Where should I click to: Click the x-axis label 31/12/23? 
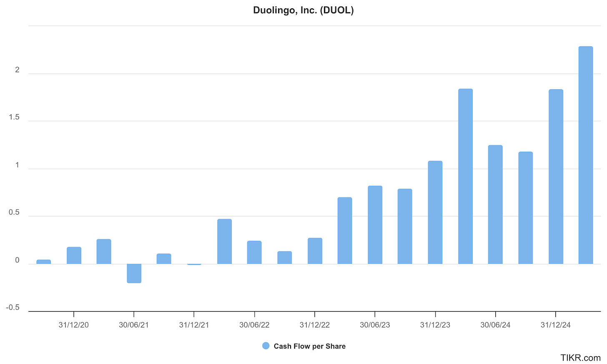tap(435, 325)
